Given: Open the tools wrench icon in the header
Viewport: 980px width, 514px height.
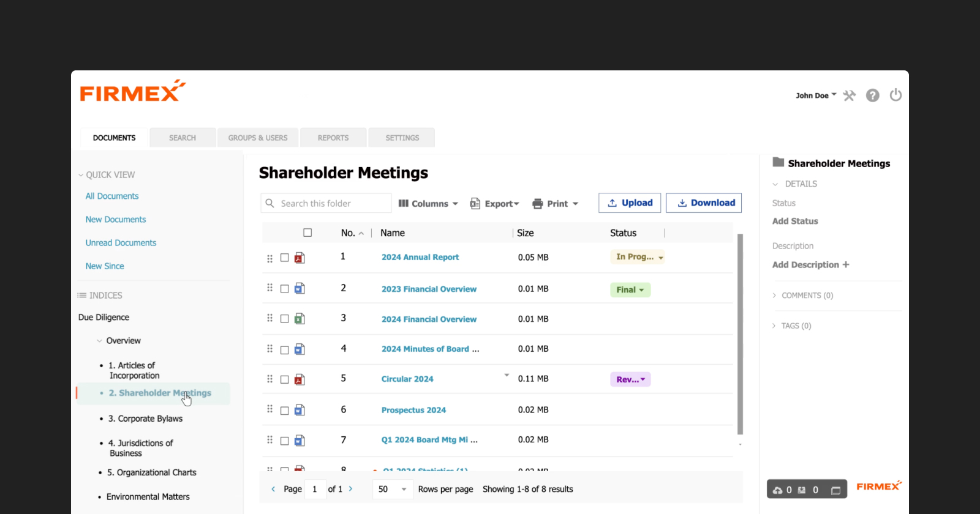Looking at the screenshot, I should [x=849, y=95].
